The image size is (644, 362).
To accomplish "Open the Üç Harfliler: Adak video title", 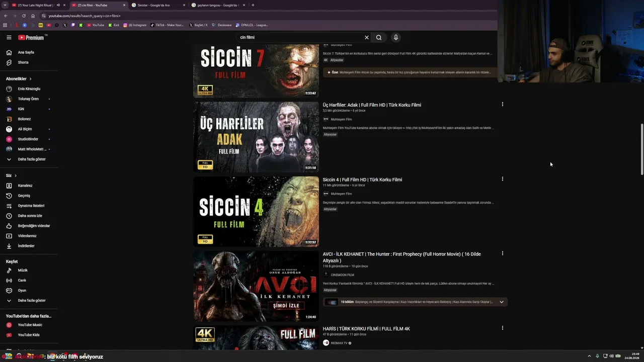I will pyautogui.click(x=372, y=105).
